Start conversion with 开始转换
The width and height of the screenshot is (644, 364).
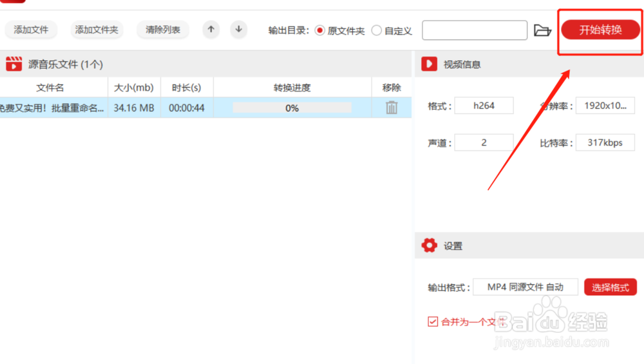pos(600,30)
